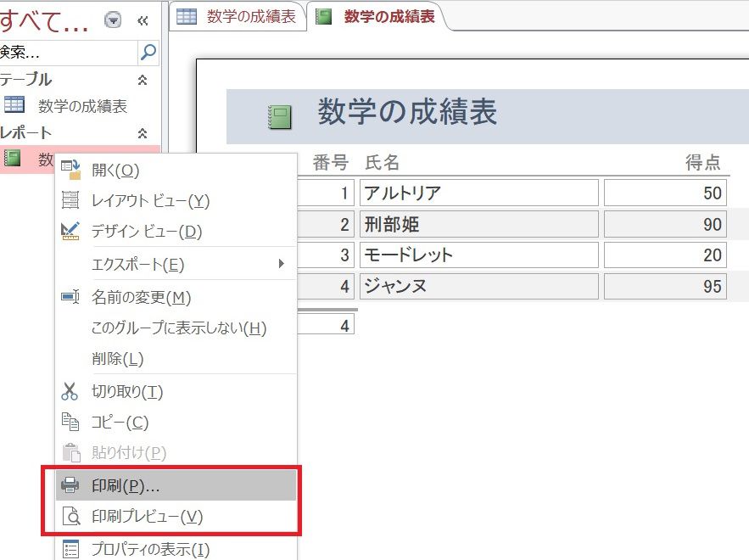Select レイアウト ビュー(Y) menu entry
Screen dimensions: 749x560
click(x=149, y=201)
